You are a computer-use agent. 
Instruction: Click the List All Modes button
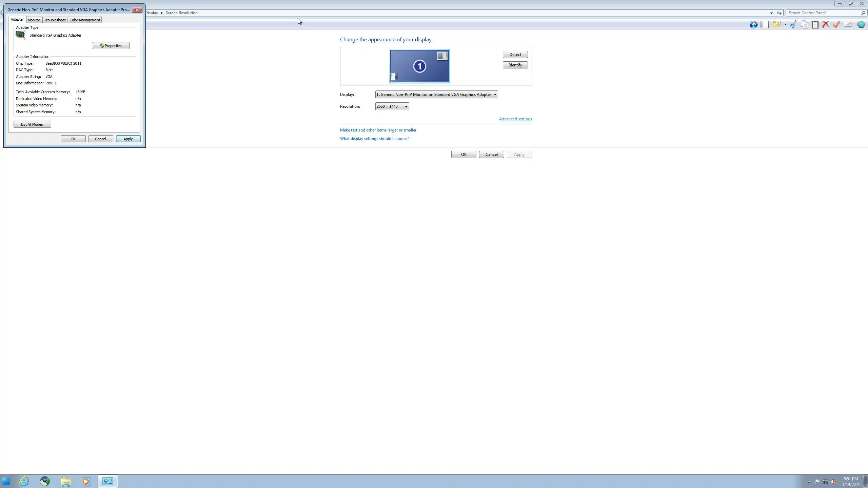(32, 124)
